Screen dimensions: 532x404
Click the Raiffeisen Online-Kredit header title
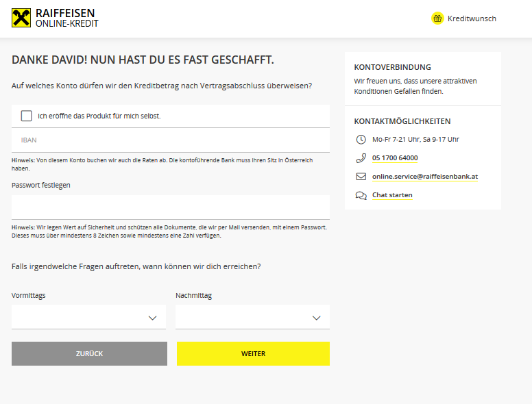point(66,18)
